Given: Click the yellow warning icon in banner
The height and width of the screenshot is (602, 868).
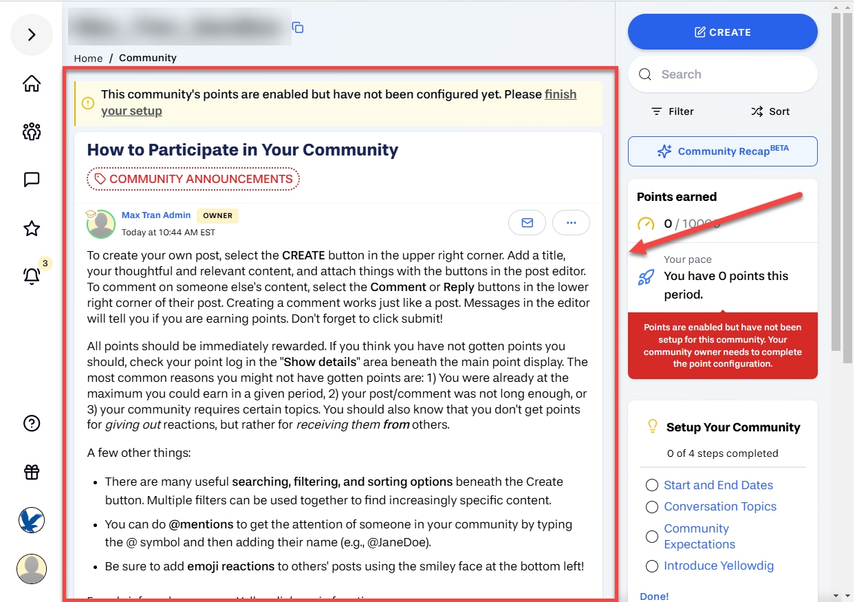Looking at the screenshot, I should click(87, 103).
